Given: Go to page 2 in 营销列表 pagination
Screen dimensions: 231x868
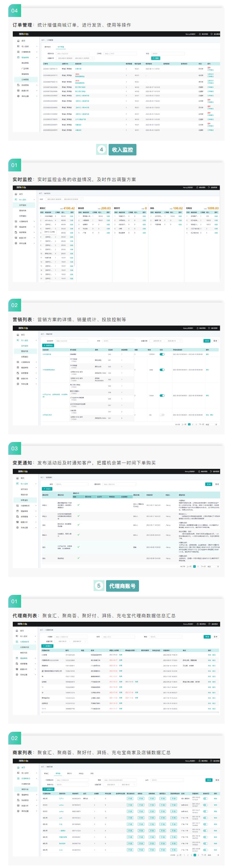Looking at the screenshot, I should click(x=193, y=425).
